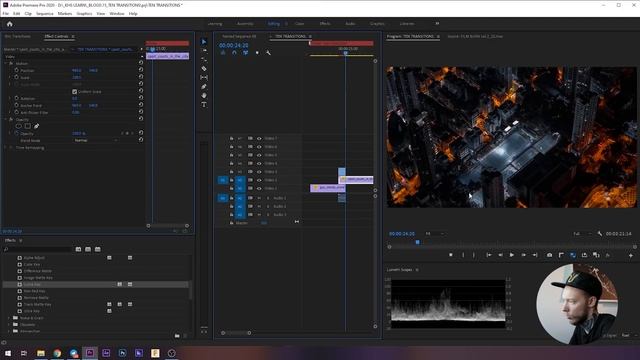Switch to the Nested Sequence timeline tab
The image size is (640, 360).
239,36
